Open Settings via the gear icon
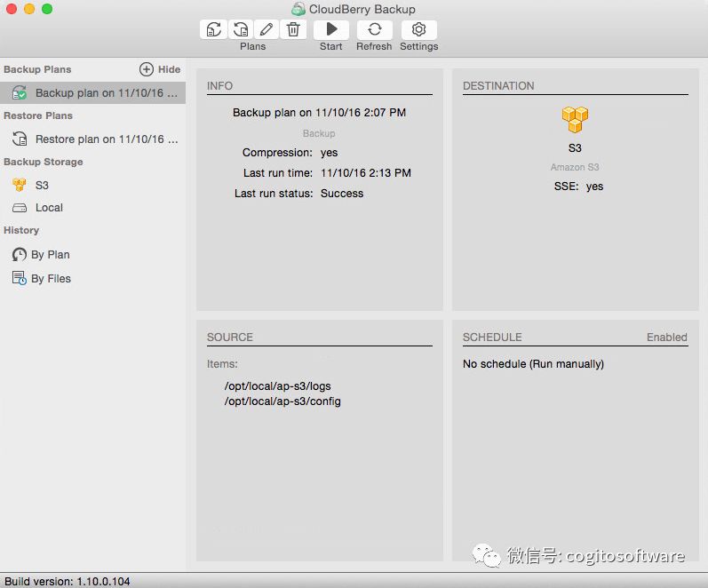The image size is (708, 588). click(418, 30)
